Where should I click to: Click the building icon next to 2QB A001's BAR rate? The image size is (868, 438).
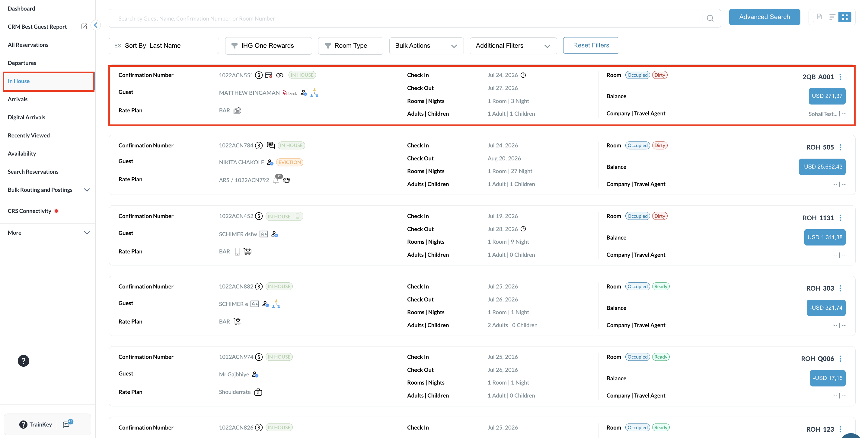click(238, 111)
